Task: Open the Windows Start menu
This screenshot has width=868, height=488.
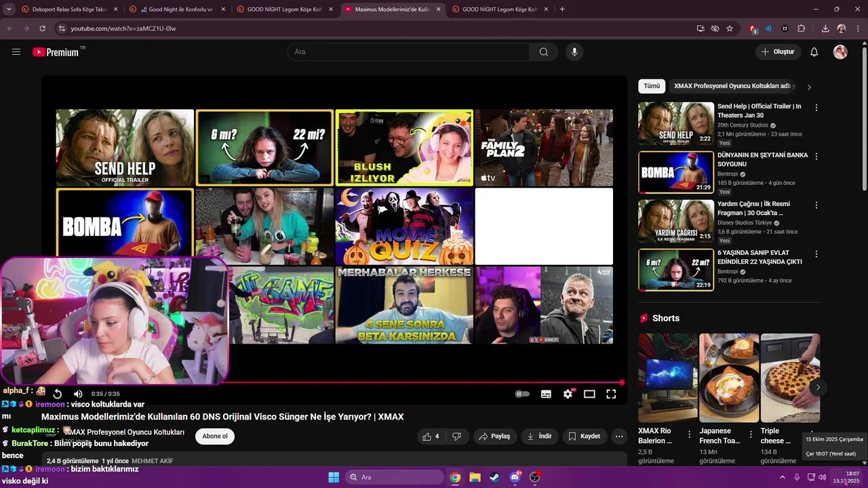Action: (x=334, y=477)
